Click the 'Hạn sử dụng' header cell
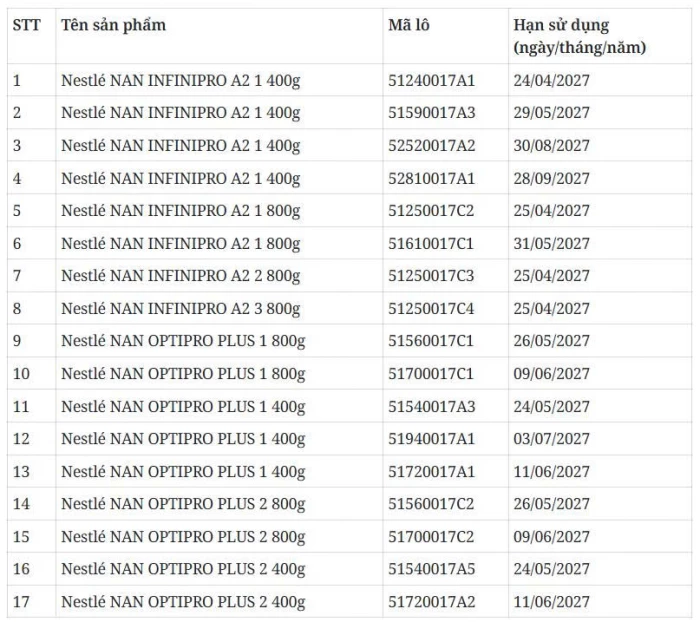This screenshot has width=700, height=622. point(561,26)
